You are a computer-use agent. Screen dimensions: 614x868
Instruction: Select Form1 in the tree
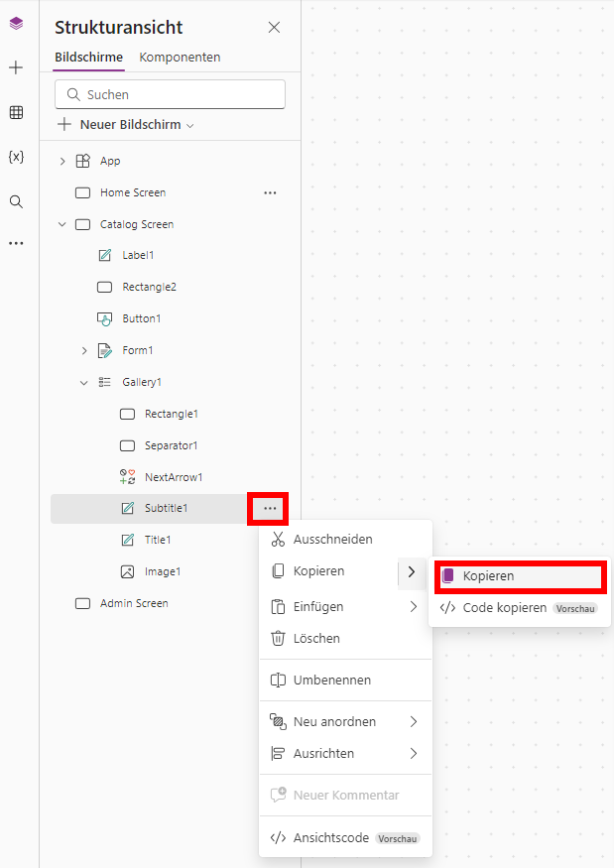[137, 350]
